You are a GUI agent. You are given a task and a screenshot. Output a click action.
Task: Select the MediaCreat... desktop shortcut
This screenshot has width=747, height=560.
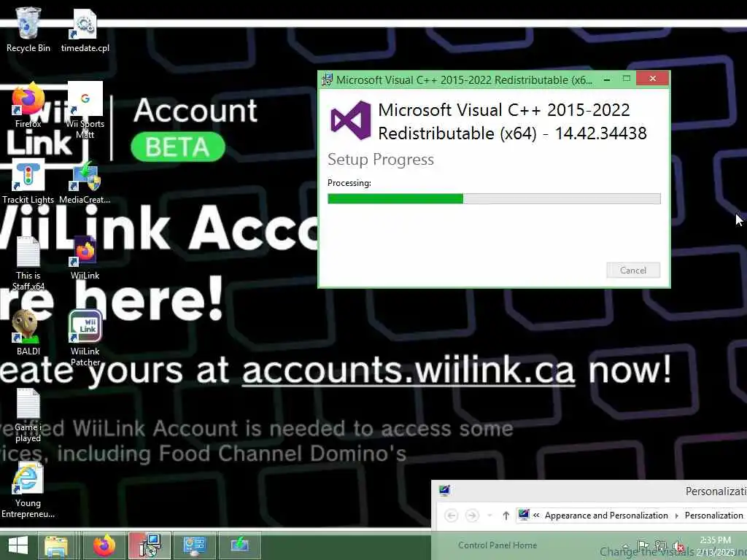pyautogui.click(x=85, y=182)
